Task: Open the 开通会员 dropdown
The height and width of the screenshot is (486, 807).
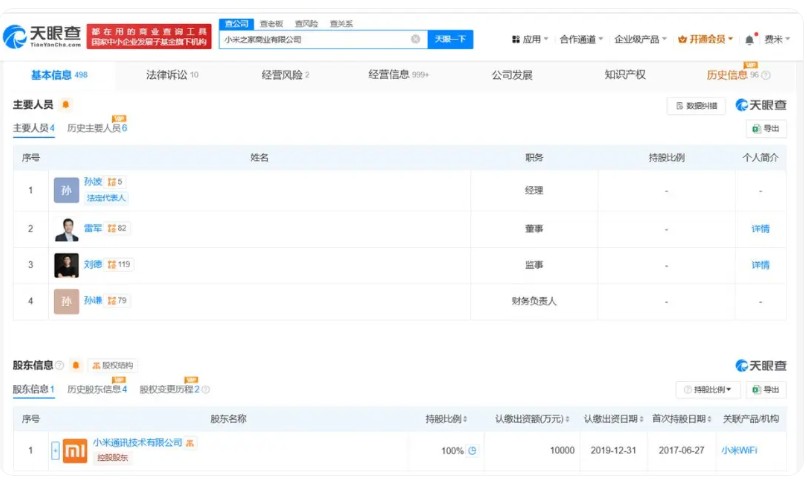Action: click(x=705, y=39)
